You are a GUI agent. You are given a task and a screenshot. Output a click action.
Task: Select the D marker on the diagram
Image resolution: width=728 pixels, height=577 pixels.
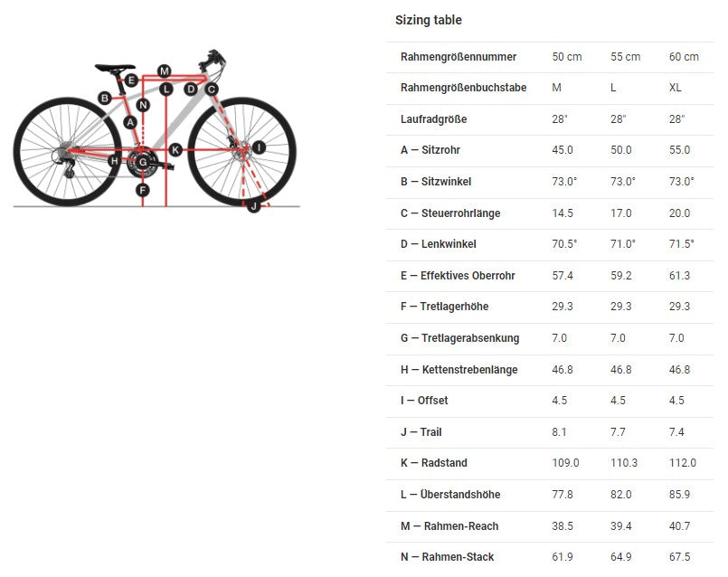191,89
